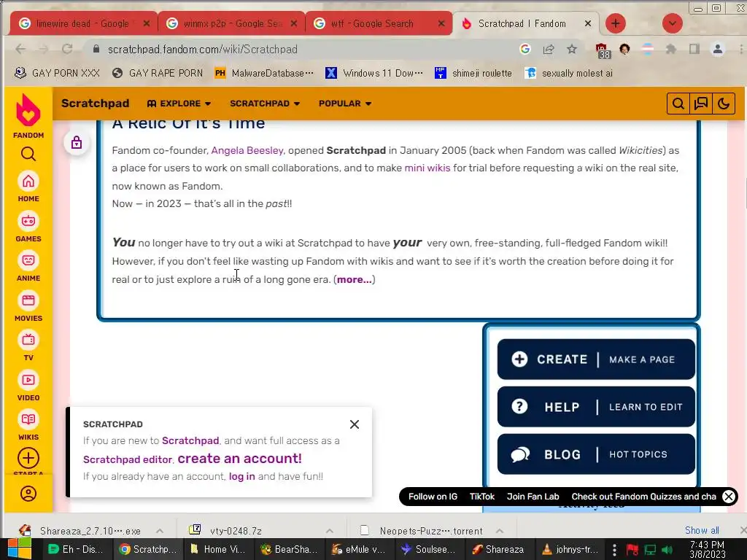Image resolution: width=747 pixels, height=560 pixels.
Task: Expand Neopets torrent download options arrow
Action: [x=499, y=531]
